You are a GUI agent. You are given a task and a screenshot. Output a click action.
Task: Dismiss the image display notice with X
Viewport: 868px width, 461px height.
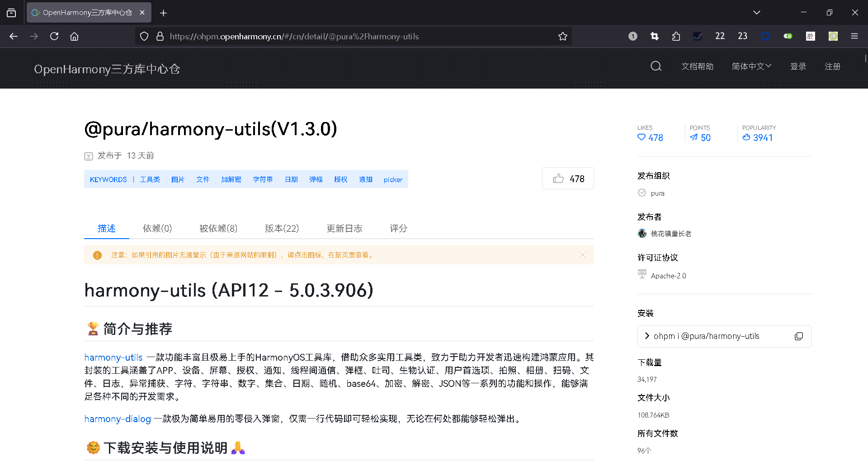[583, 254]
